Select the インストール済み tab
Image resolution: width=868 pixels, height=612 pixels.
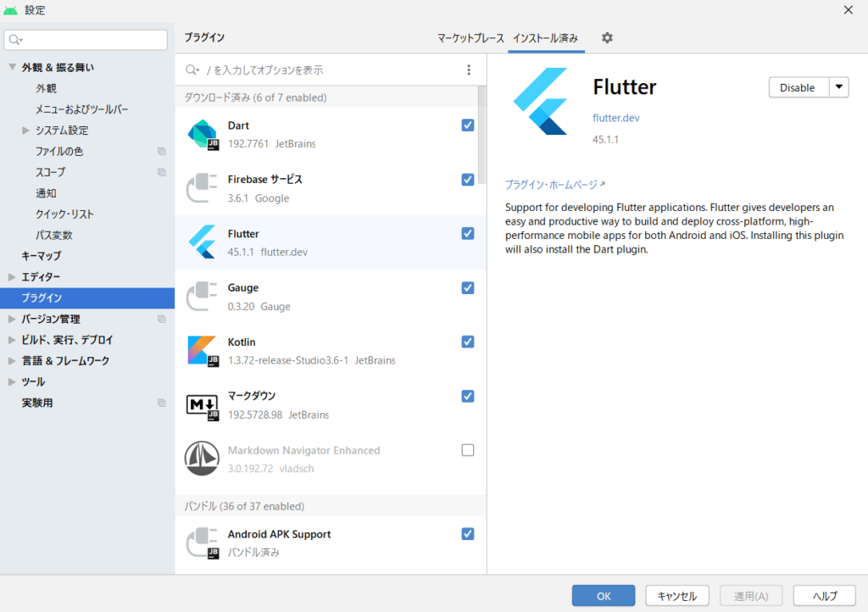[x=546, y=38]
